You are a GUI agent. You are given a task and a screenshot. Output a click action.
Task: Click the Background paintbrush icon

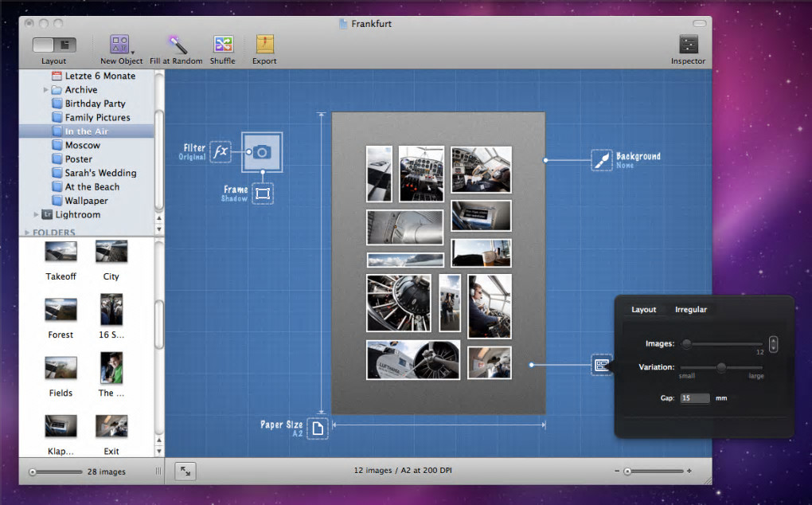602,160
